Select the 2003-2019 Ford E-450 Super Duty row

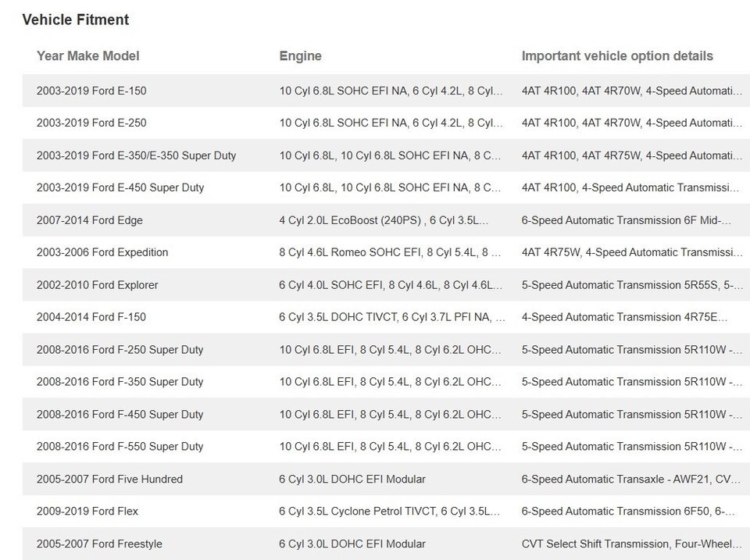[120, 187]
